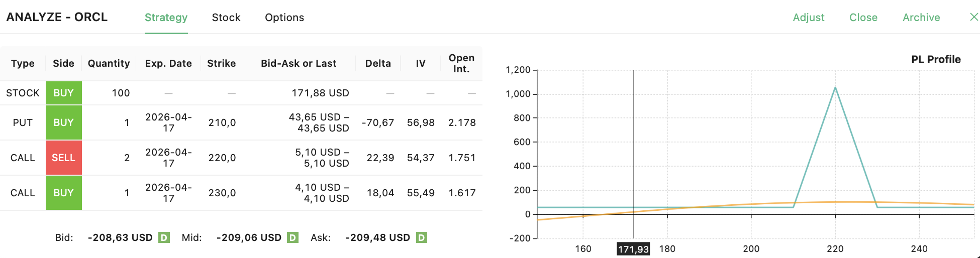Click the PL profile peak at 220

tap(835, 88)
